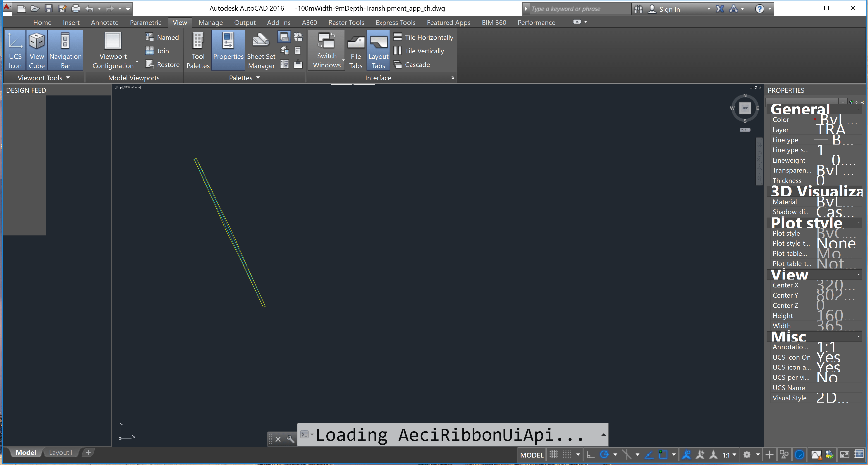
Task: Click the UCS Icon button
Action: (15, 50)
